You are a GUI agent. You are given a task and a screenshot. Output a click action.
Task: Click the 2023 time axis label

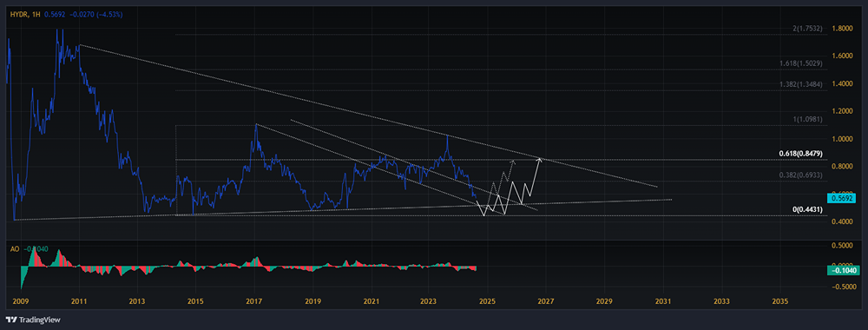tap(429, 302)
